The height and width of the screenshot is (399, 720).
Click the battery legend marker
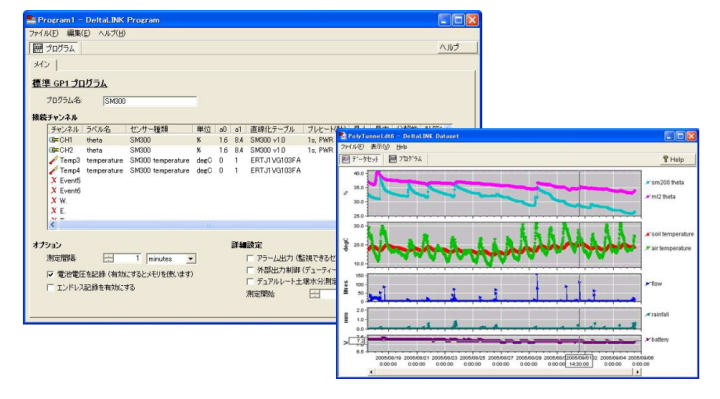click(647, 340)
